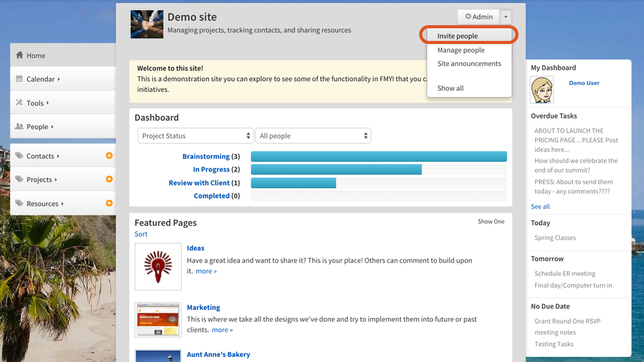Click the orange plus icon beside Projects
Viewport: 644px width, 362px height.
point(109,179)
